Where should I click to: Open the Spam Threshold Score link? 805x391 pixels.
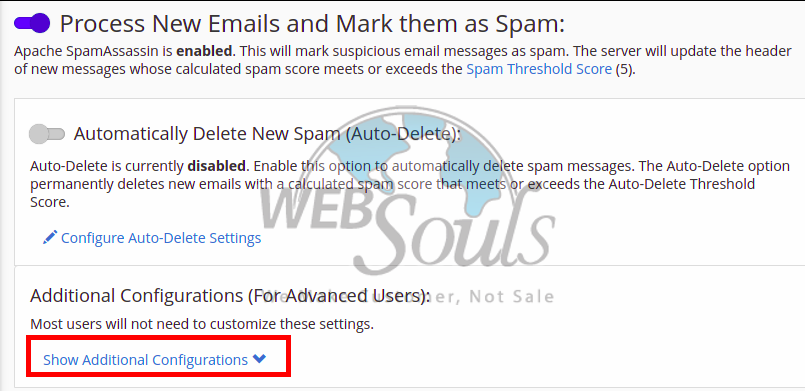(539, 69)
